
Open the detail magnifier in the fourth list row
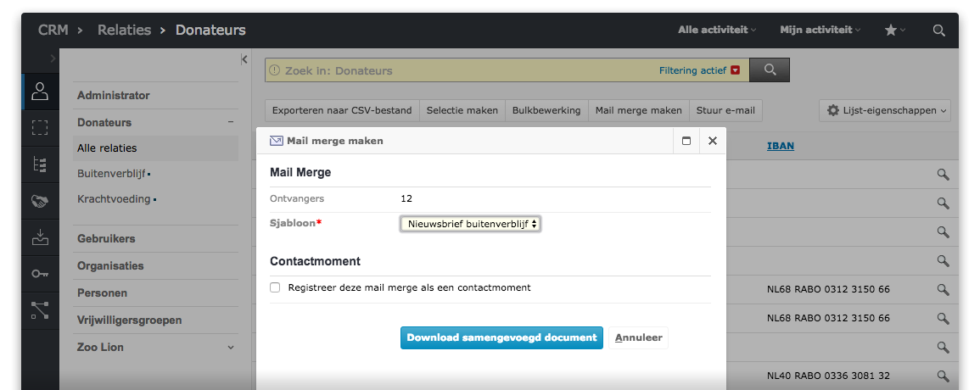click(x=944, y=260)
